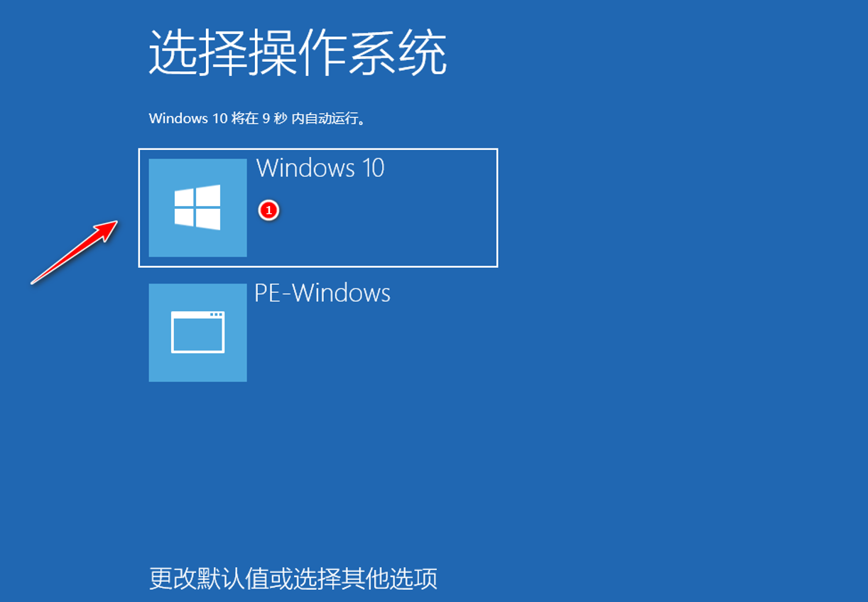Click the light blue tile beside Windows 10

[x=197, y=208]
